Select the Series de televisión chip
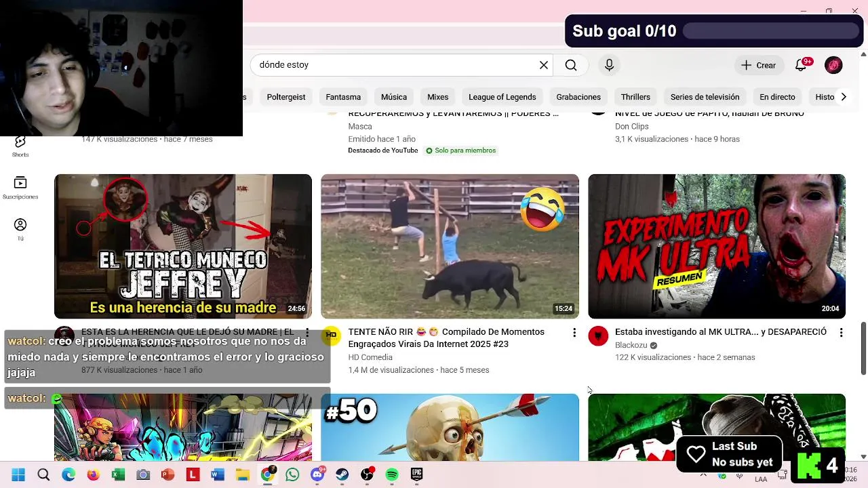Image resolution: width=868 pixels, height=488 pixels. point(705,97)
